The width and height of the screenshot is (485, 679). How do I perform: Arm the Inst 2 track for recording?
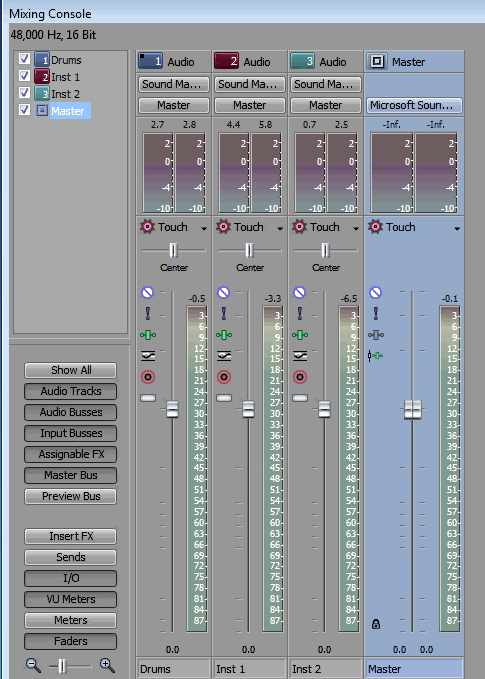point(300,377)
